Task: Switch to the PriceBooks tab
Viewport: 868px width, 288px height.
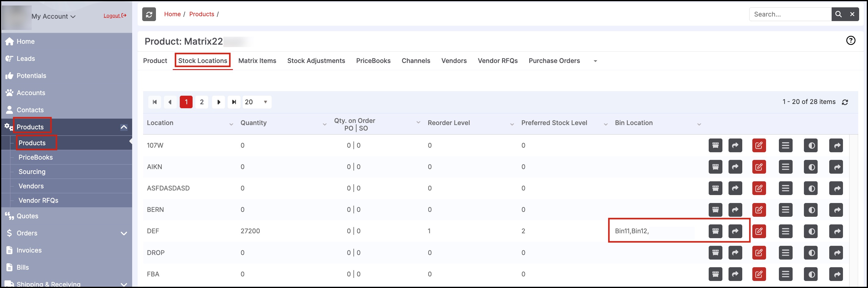Action: (x=373, y=61)
